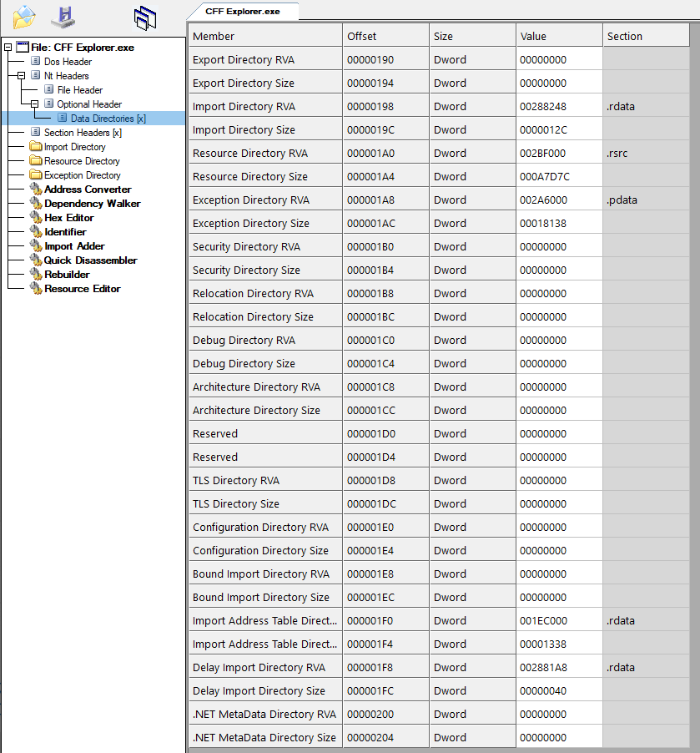Image resolution: width=700 pixels, height=753 pixels.
Task: Click the .NET MetaData Directory RVA label
Action: (264, 714)
